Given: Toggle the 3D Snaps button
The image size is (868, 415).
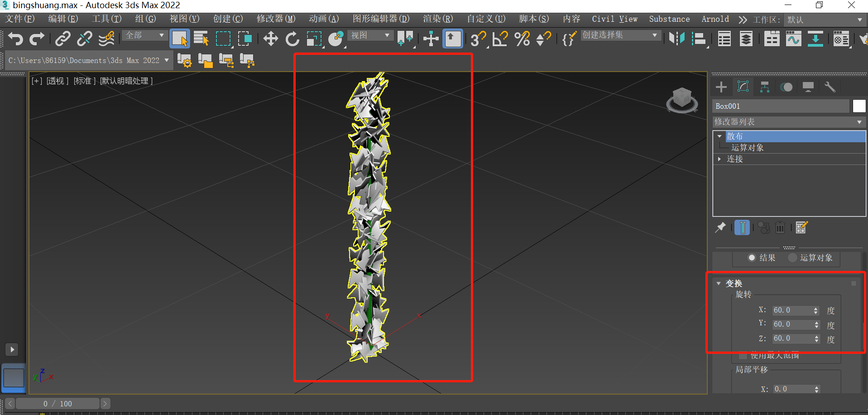Looking at the screenshot, I should (x=478, y=39).
